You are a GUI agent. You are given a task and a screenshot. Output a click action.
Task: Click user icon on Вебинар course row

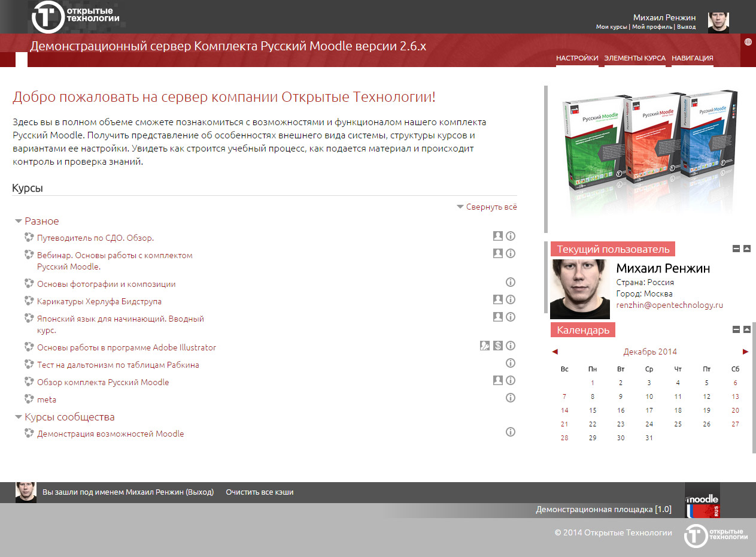[x=497, y=253]
